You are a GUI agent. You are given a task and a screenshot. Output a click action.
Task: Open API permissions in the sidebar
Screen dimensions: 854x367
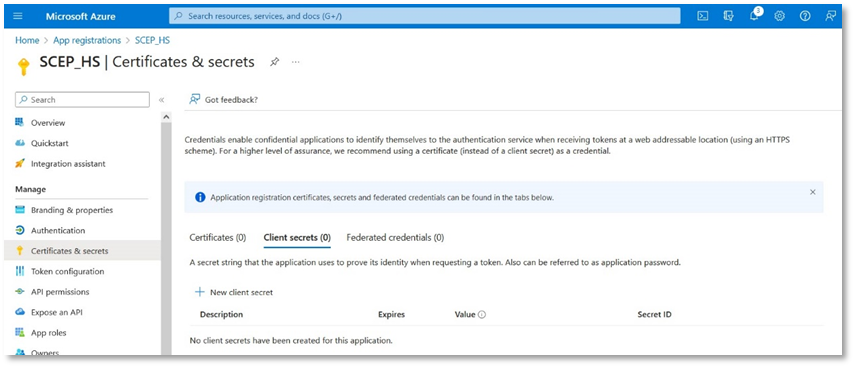click(60, 292)
